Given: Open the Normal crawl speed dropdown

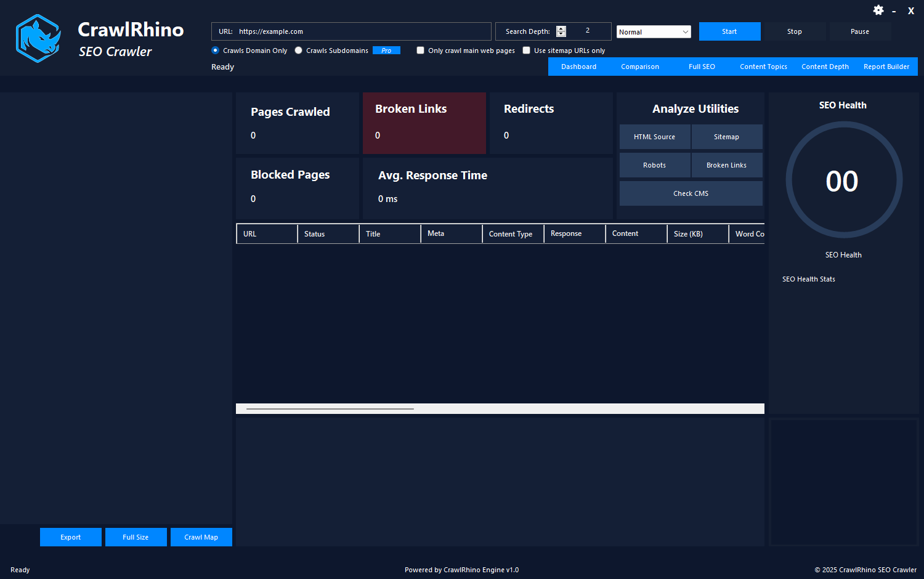Looking at the screenshot, I should 654,31.
